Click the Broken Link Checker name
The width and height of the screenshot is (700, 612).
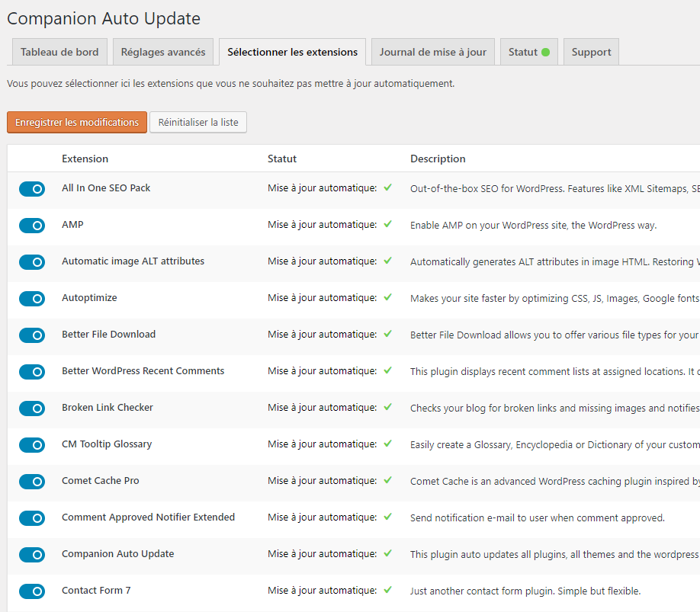[108, 407]
